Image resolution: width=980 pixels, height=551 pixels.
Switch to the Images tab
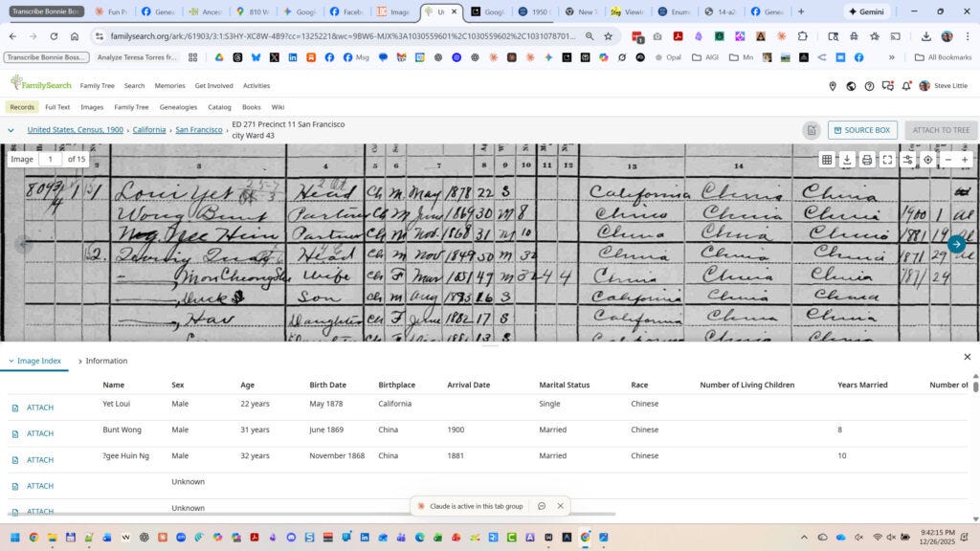click(x=92, y=107)
